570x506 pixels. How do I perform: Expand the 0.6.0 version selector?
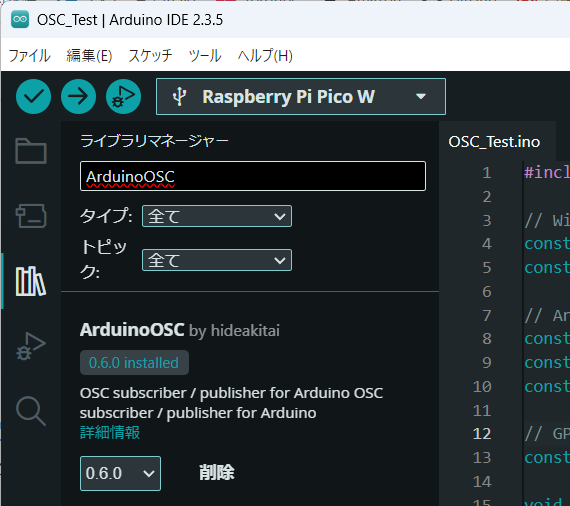120,473
